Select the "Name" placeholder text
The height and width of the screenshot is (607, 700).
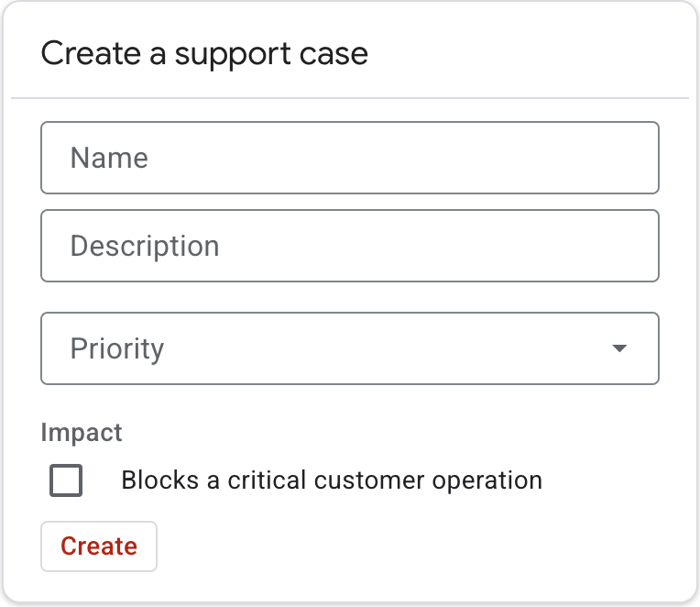[x=109, y=158]
